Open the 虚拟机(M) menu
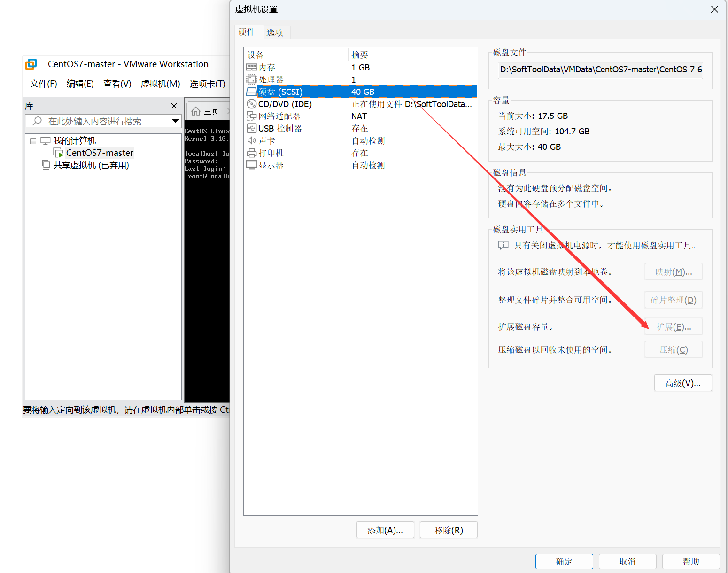This screenshot has width=728, height=573. [x=161, y=84]
